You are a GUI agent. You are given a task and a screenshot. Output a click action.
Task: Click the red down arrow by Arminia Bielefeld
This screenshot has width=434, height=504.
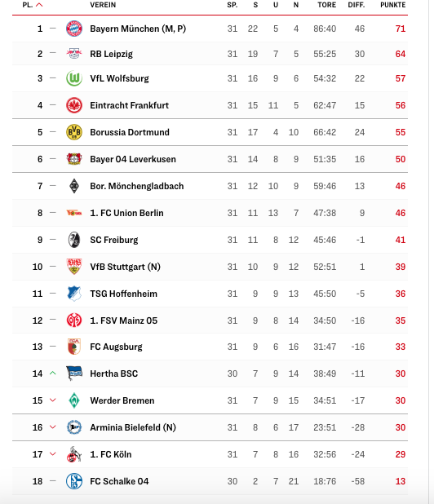coord(53,427)
